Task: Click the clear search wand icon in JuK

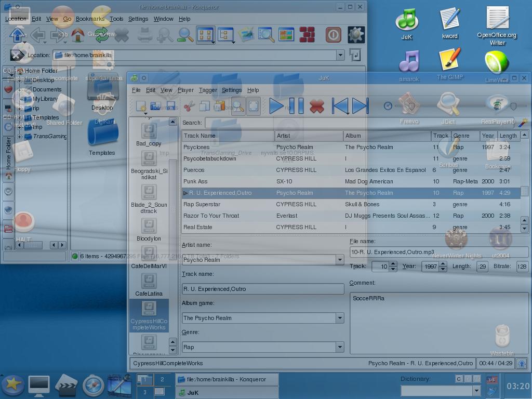Action: pos(523,123)
